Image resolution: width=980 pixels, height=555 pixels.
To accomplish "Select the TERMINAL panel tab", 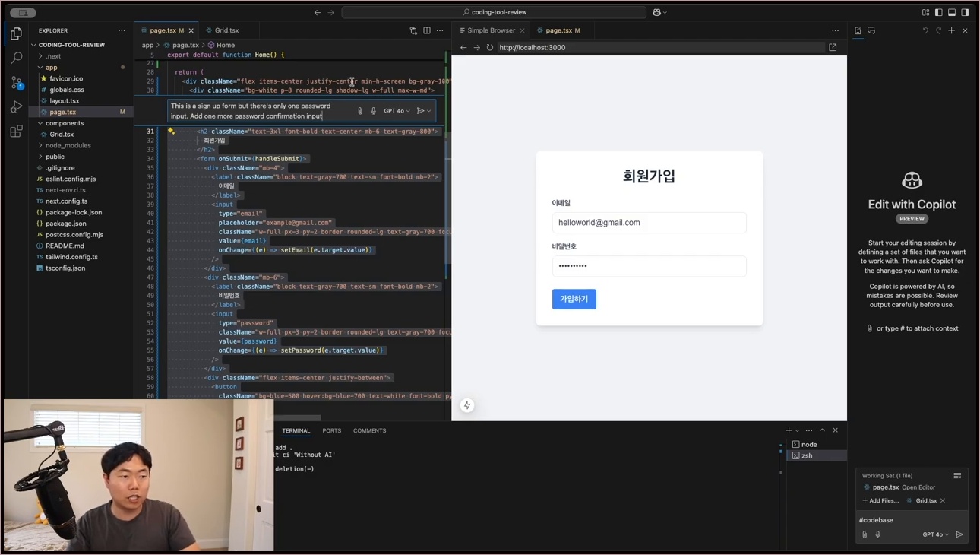I will coord(296,430).
